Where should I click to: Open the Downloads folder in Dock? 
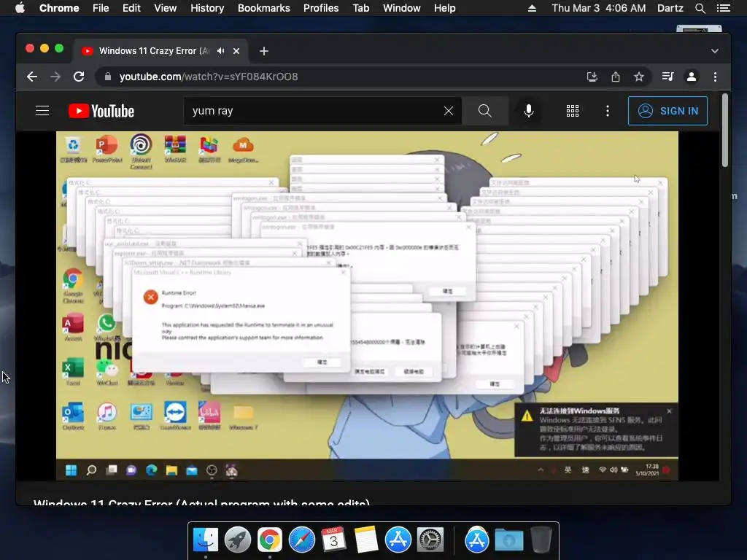tap(508, 540)
